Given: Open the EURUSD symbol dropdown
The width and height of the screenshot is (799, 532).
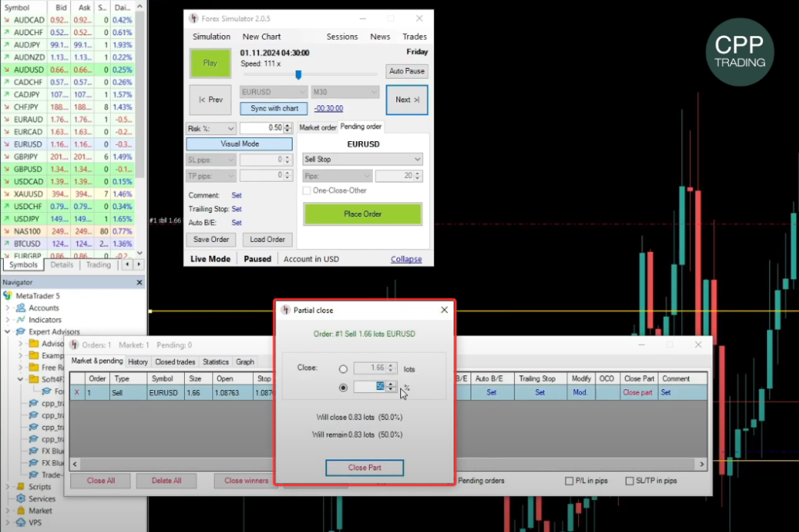Looking at the screenshot, I should pyautogui.click(x=273, y=92).
